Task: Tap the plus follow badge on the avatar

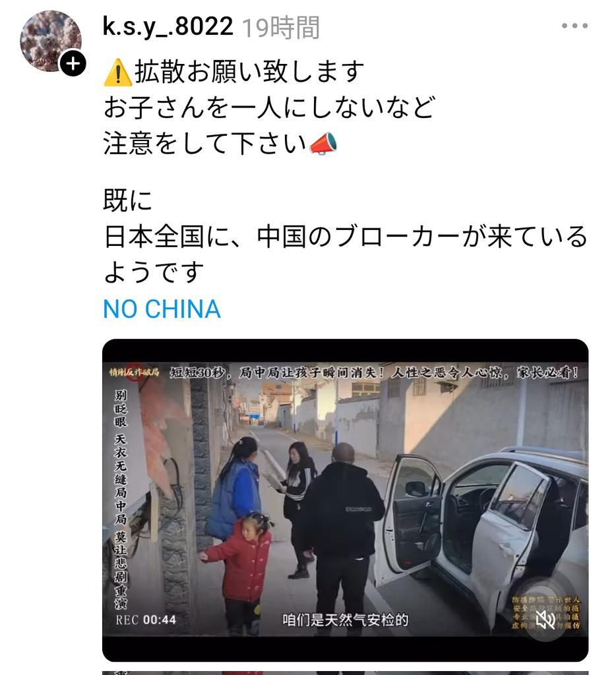Action: (73, 64)
